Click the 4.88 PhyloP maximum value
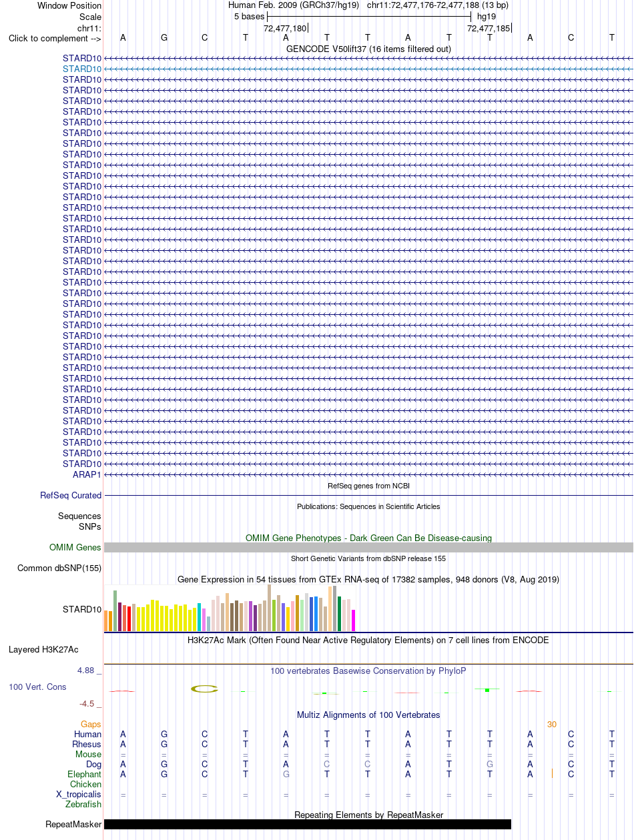 pos(89,670)
